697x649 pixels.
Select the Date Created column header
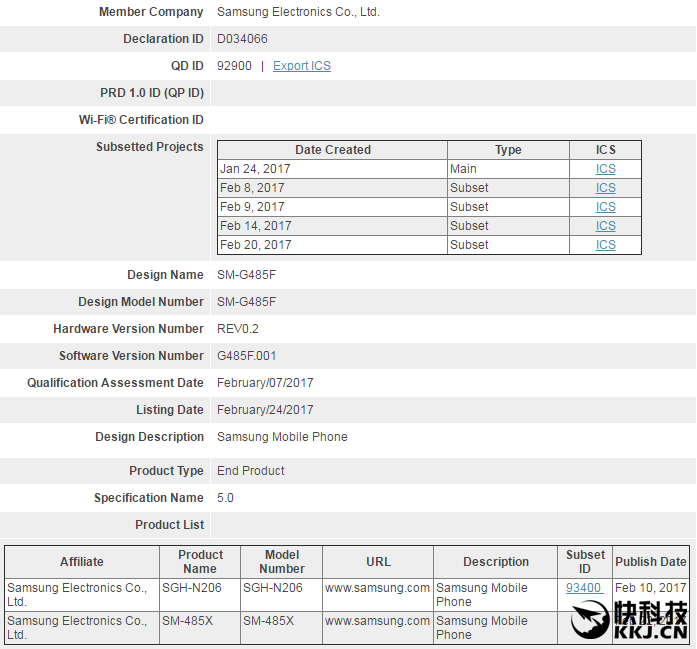coord(332,150)
